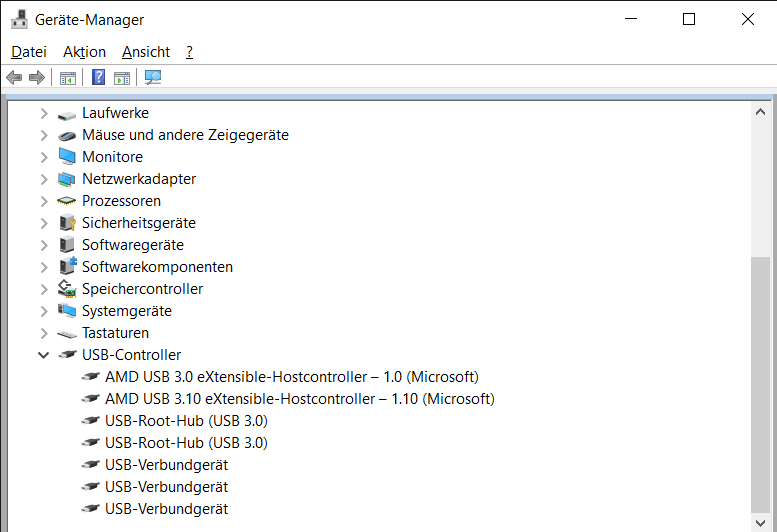Viewport: 777px width, 532px height.
Task: Open the ? help menu
Action: pos(189,52)
